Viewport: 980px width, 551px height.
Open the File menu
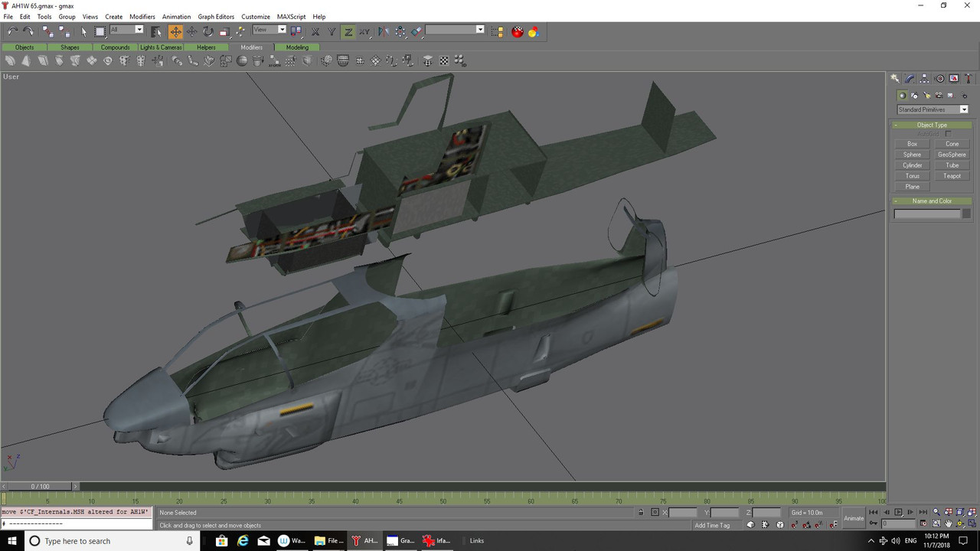[8, 17]
